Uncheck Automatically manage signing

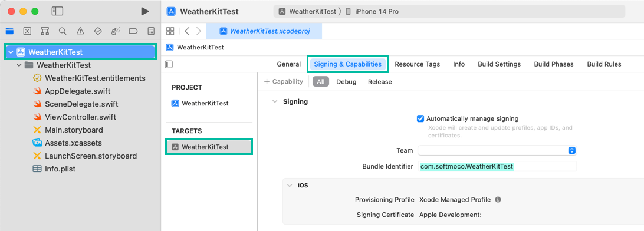click(x=420, y=118)
